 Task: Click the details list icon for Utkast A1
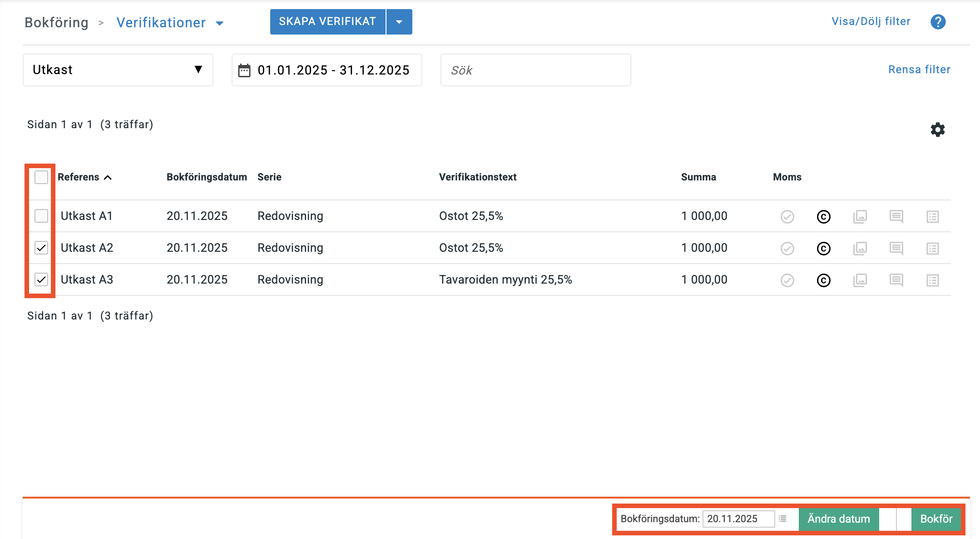[x=932, y=217]
